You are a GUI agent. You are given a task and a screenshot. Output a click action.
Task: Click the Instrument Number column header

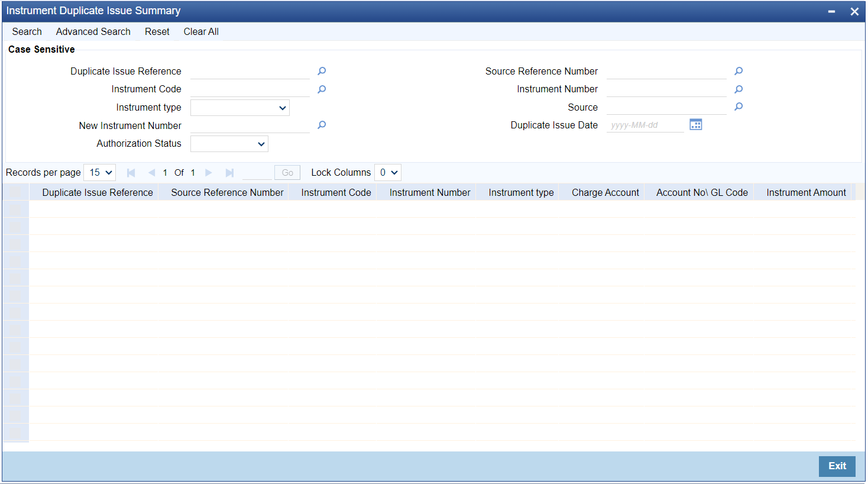pyautogui.click(x=430, y=192)
